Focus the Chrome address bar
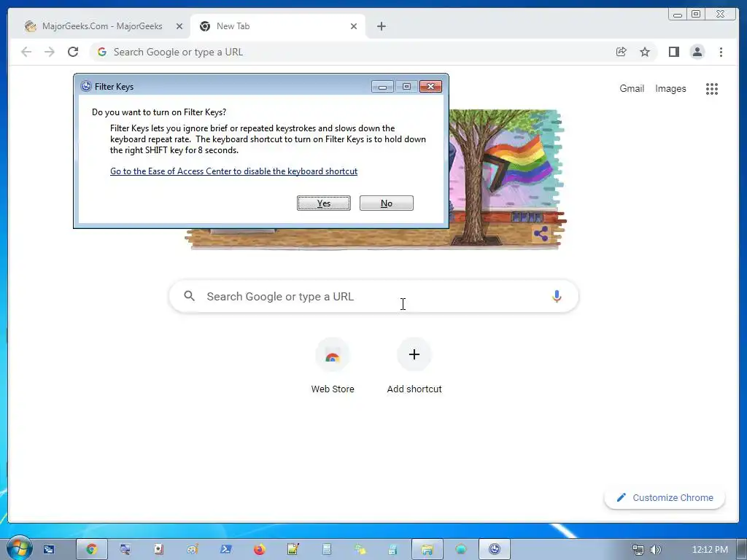This screenshot has width=747, height=560. click(x=352, y=52)
